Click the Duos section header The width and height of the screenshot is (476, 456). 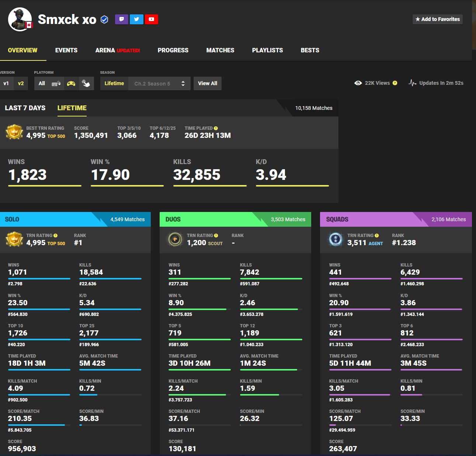point(235,219)
